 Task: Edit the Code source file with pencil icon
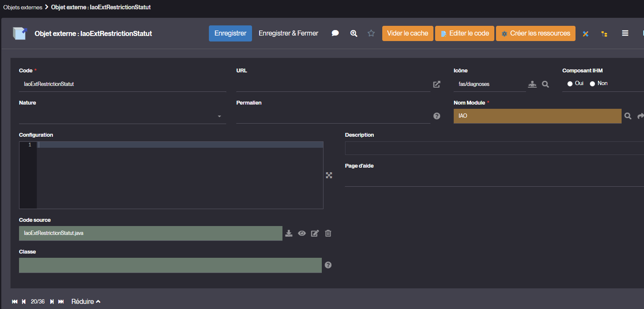point(315,233)
